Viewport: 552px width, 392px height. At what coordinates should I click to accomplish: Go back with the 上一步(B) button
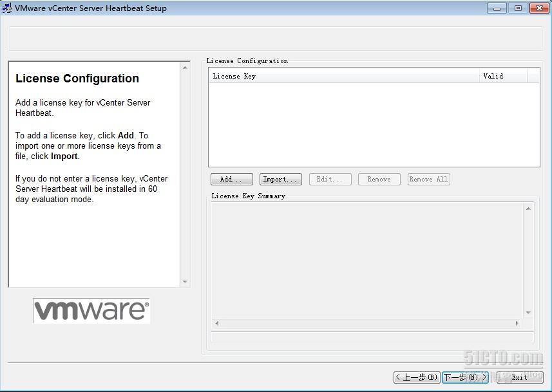[x=417, y=377]
